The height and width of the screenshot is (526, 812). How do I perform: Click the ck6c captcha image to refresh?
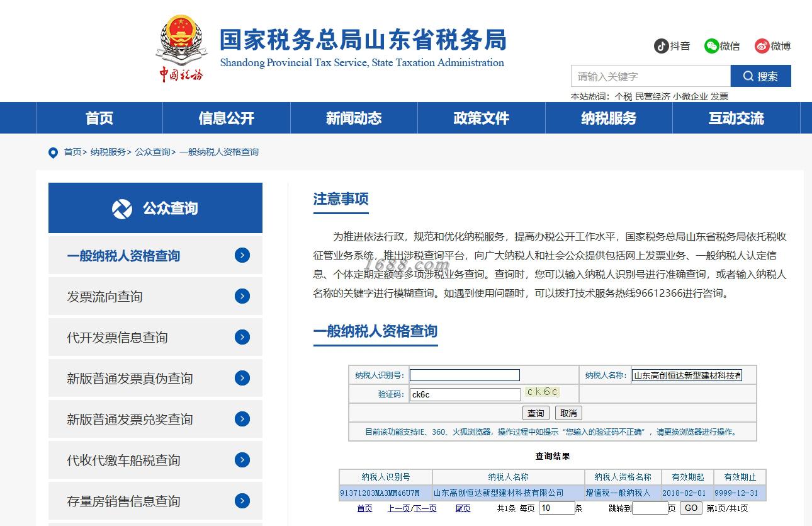tap(542, 392)
